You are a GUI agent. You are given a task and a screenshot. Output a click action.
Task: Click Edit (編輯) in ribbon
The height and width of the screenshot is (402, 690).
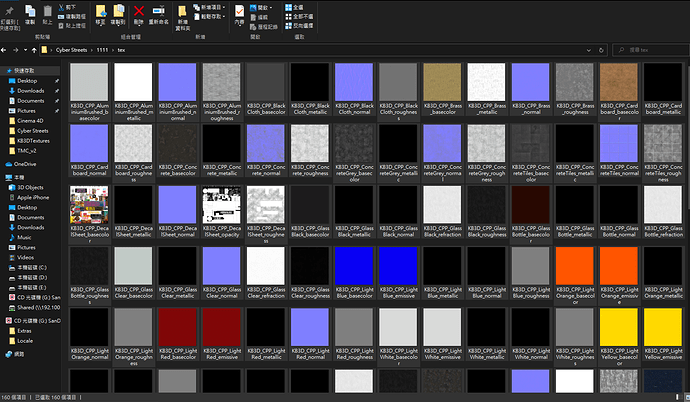[x=259, y=17]
